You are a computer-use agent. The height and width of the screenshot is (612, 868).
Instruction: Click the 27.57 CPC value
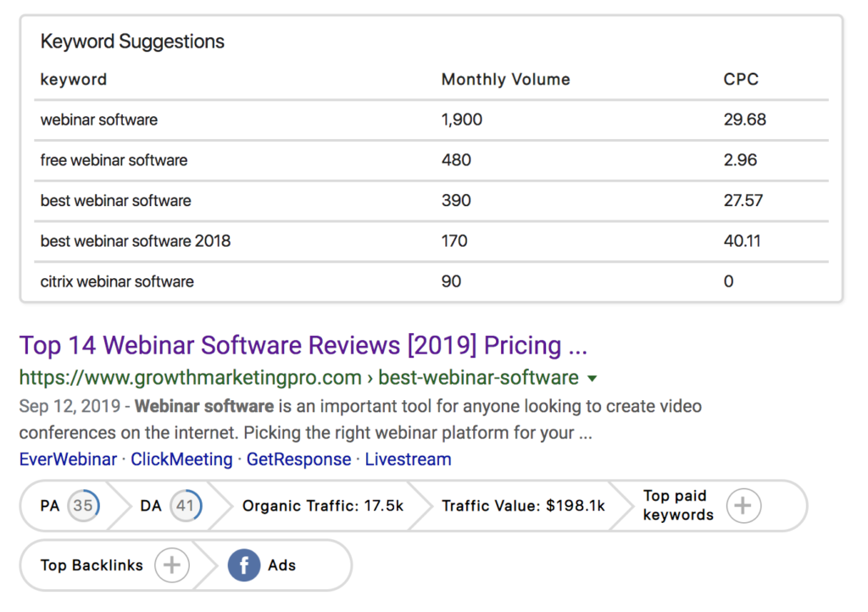pyautogui.click(x=743, y=201)
